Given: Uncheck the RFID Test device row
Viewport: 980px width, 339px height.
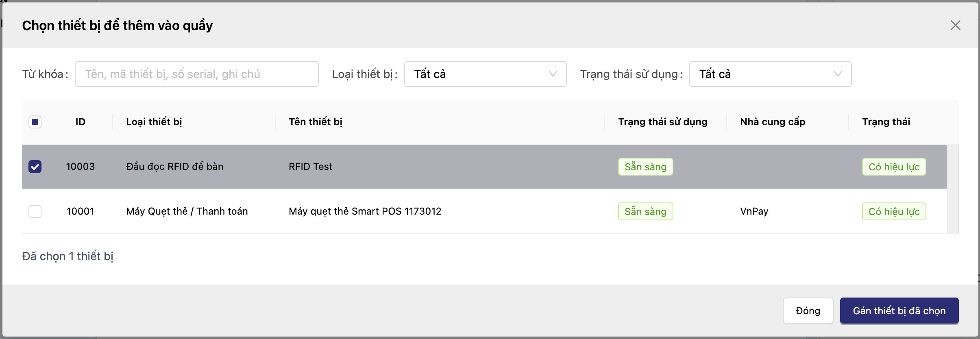Looking at the screenshot, I should [35, 167].
